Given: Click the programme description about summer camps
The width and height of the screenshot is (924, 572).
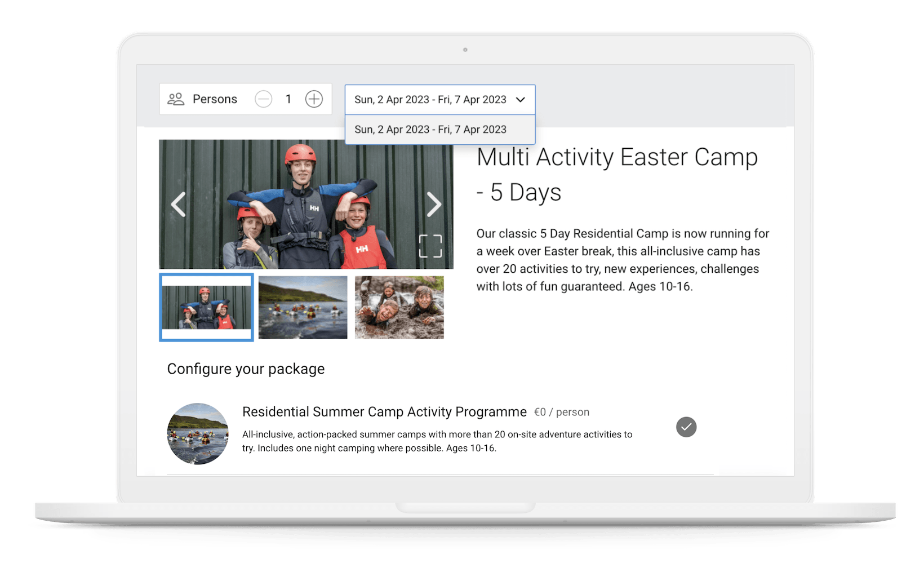Looking at the screenshot, I should point(437,441).
